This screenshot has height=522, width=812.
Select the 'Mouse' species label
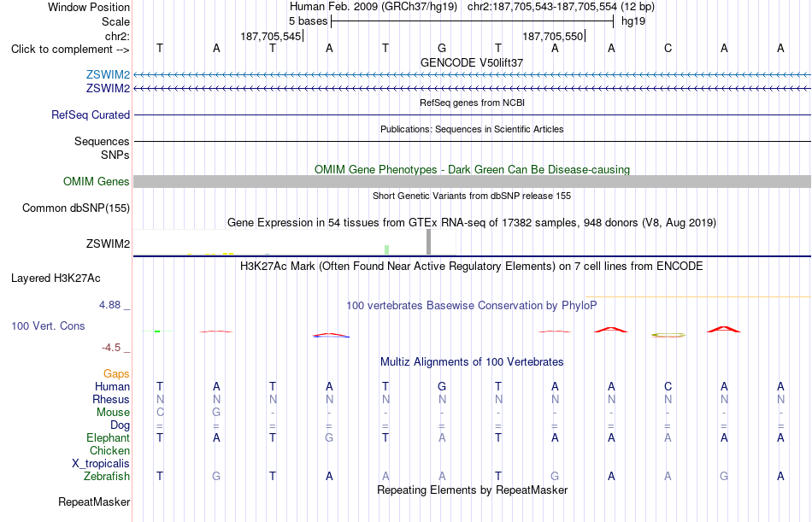113,412
